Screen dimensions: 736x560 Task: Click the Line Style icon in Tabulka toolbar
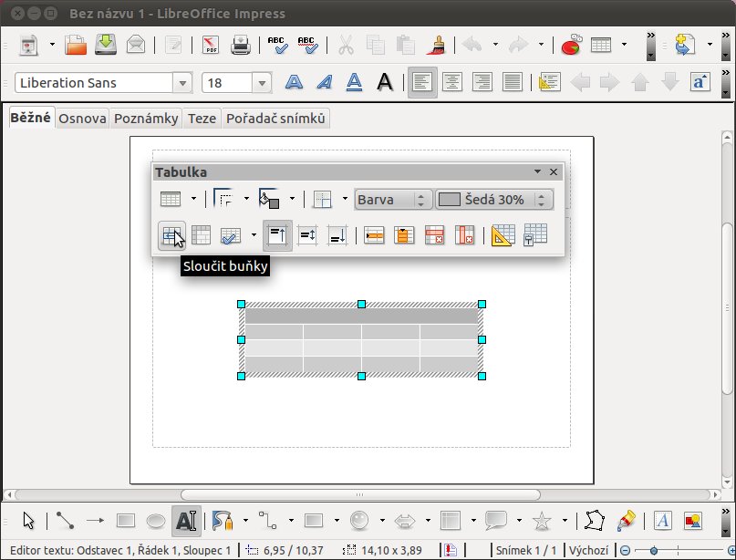pos(223,198)
